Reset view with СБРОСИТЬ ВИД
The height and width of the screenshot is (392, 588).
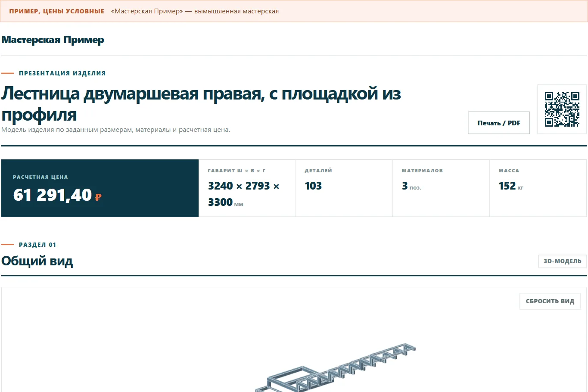550,301
